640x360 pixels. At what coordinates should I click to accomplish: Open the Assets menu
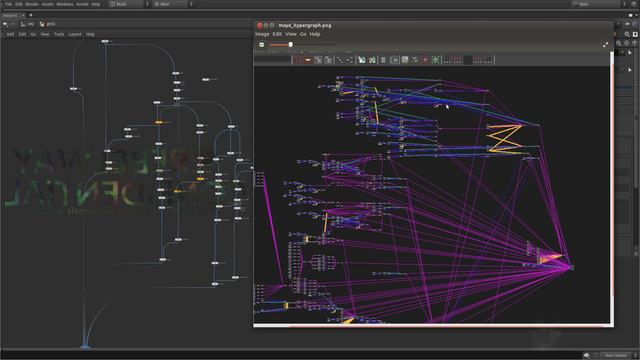[47, 4]
